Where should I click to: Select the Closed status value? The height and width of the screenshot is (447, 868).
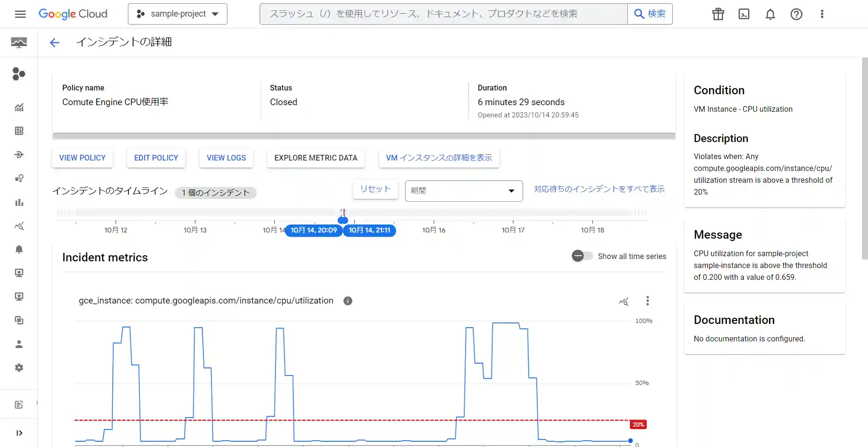point(283,102)
